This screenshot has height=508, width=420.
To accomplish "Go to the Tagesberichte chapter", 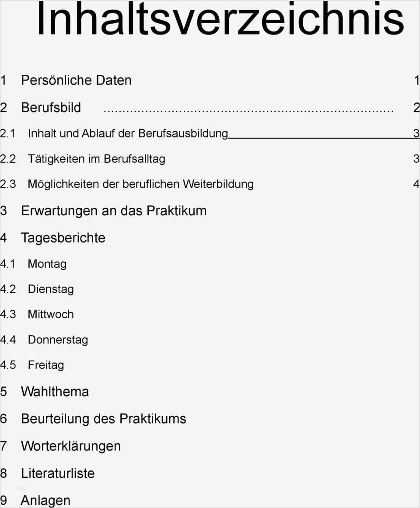I will [x=63, y=238].
